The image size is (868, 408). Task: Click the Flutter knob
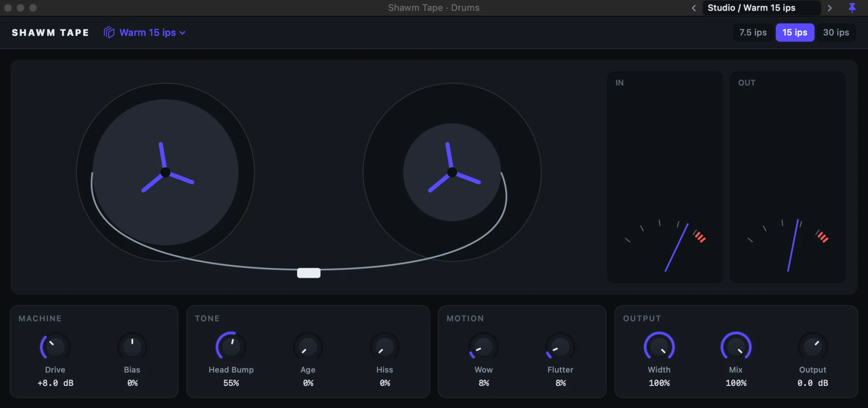click(x=560, y=347)
